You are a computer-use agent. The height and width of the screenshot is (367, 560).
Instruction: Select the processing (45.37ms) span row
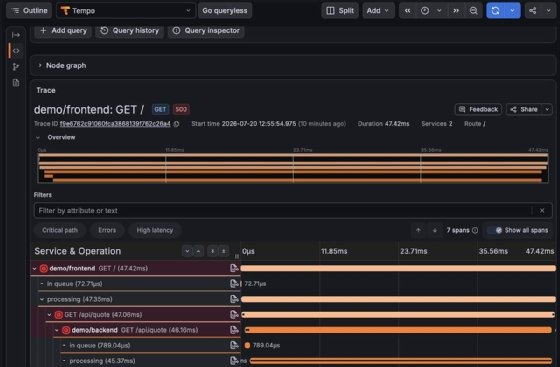pos(150,361)
